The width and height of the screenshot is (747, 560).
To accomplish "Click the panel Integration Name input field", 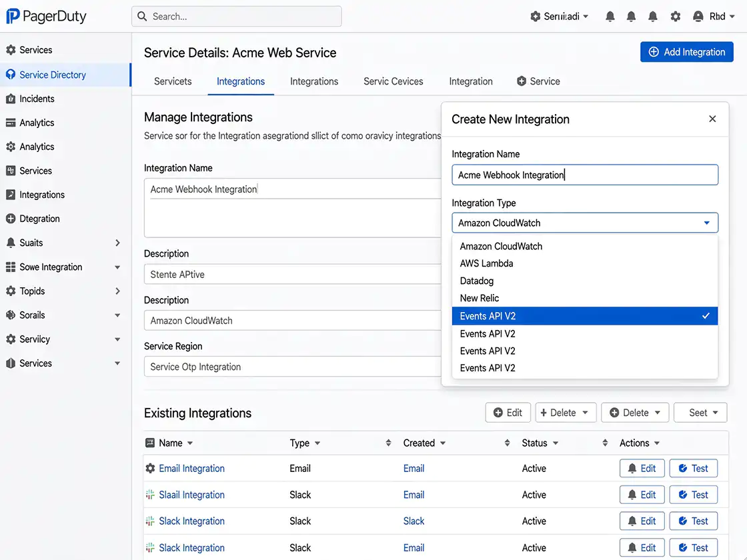I will tap(584, 175).
